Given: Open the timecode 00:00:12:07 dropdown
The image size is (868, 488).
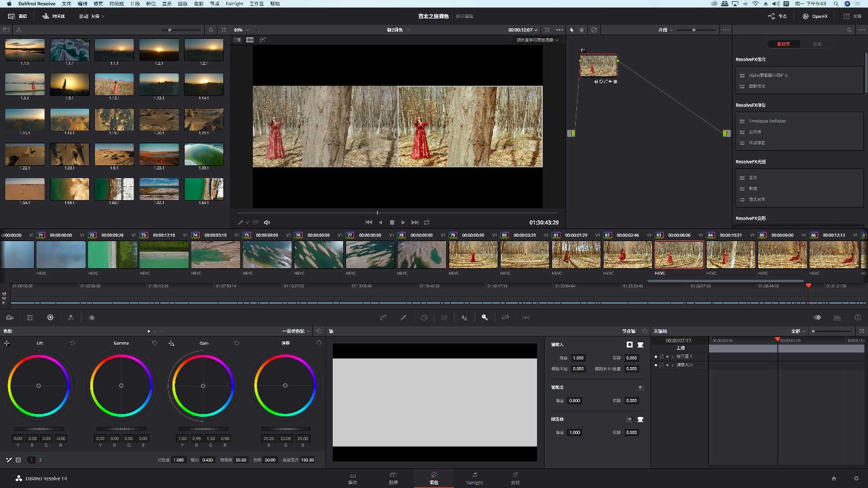Looking at the screenshot, I should tap(523, 29).
